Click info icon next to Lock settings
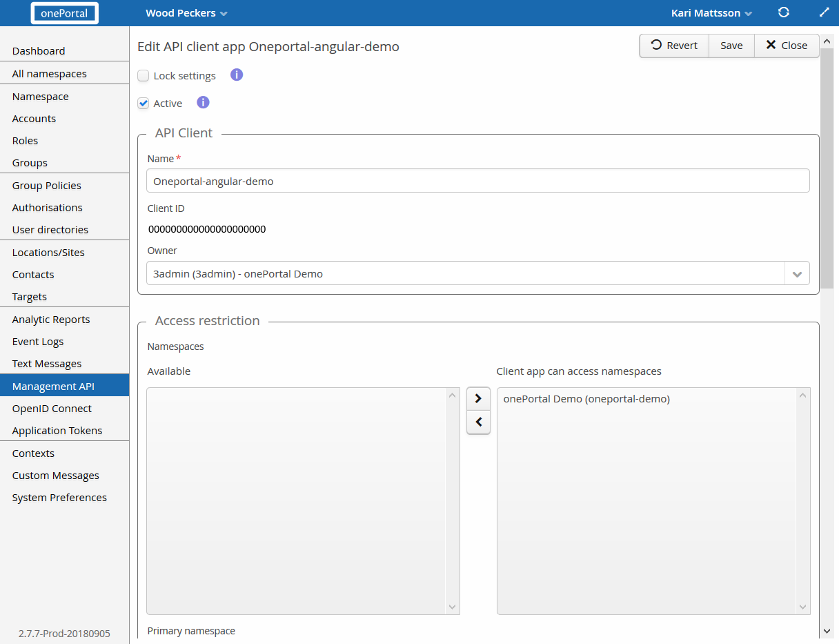Viewport: 839px width, 644px height. tap(237, 75)
